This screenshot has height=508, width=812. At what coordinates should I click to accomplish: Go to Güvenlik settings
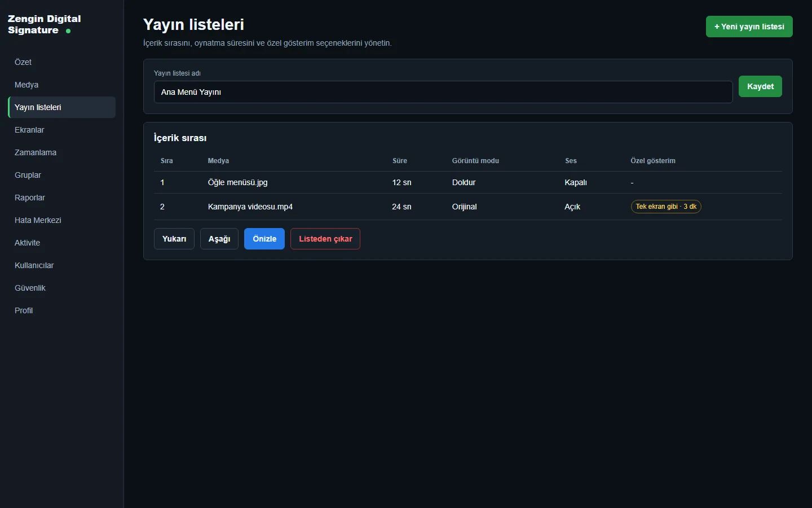(61, 288)
